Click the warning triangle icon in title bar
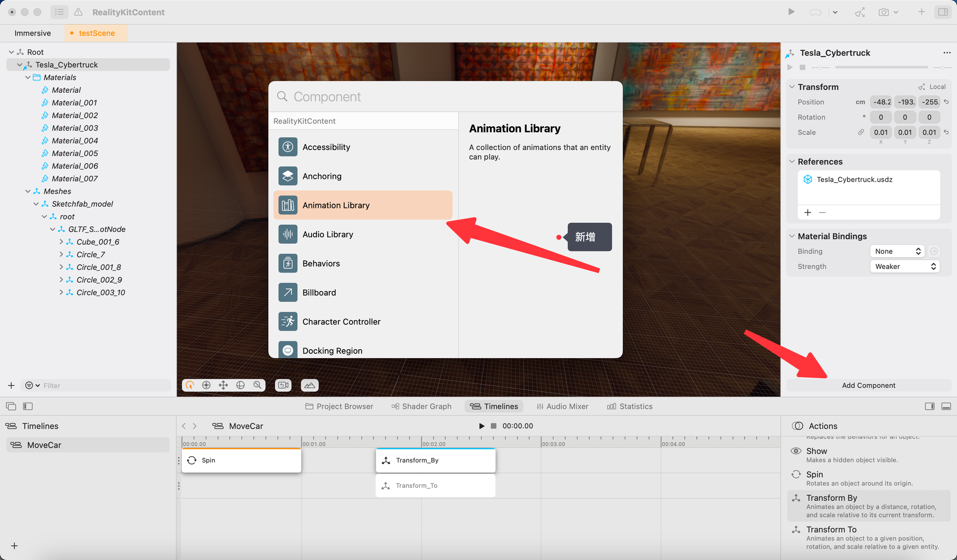This screenshot has width=957, height=560. pos(78,12)
